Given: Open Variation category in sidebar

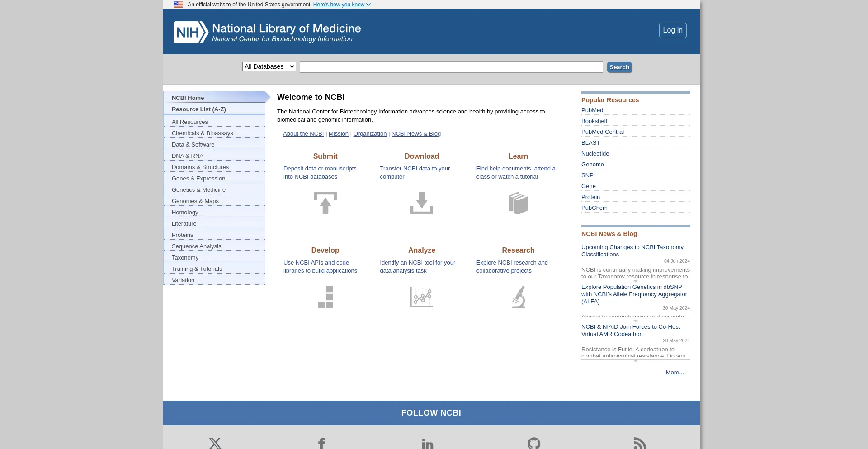Looking at the screenshot, I should [215, 280].
